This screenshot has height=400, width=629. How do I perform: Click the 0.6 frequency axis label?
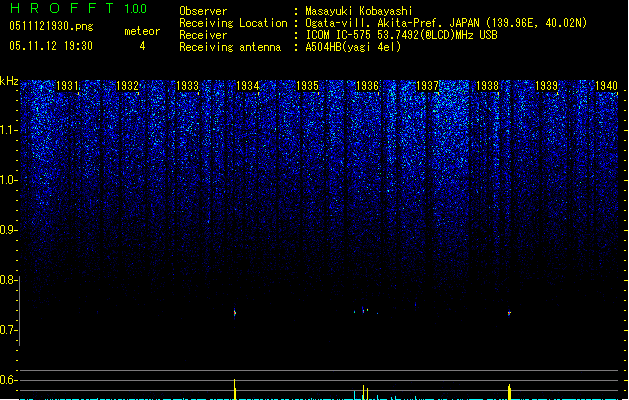8,380
